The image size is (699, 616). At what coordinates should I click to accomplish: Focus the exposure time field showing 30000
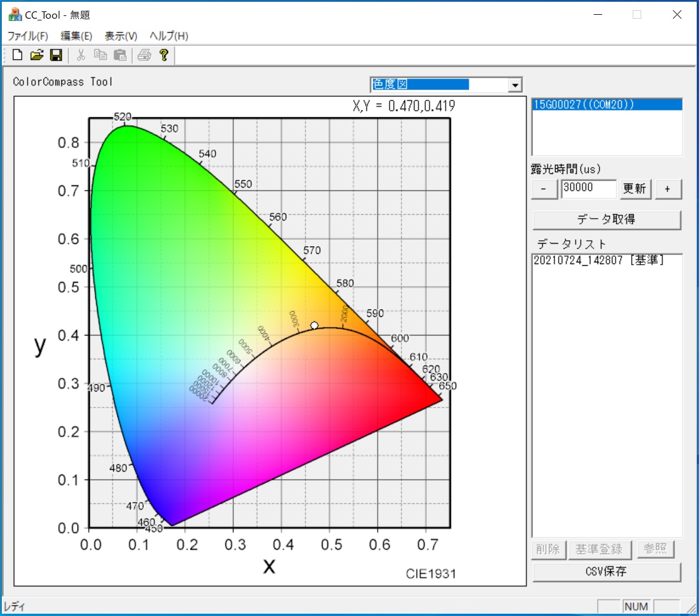point(589,189)
